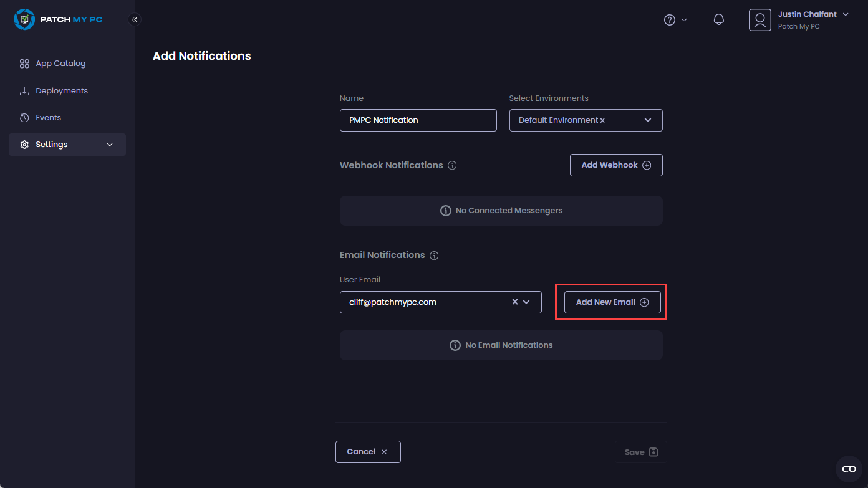Collapse the sidebar with the double-chevron icon
The width and height of the screenshot is (868, 488).
click(x=135, y=19)
